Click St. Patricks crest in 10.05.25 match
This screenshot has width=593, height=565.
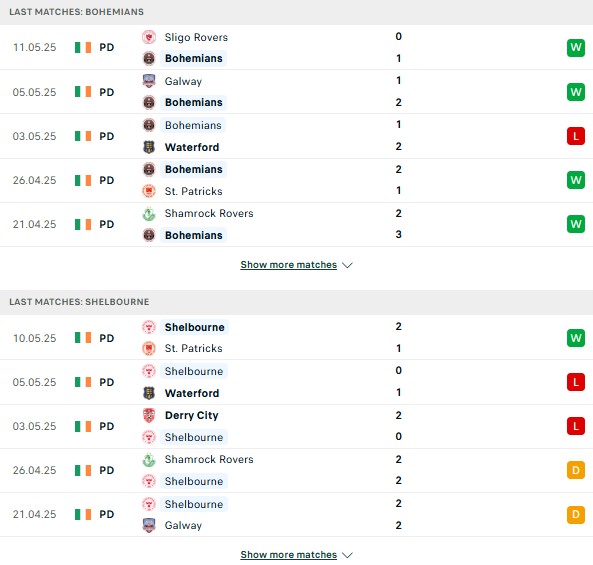149,348
